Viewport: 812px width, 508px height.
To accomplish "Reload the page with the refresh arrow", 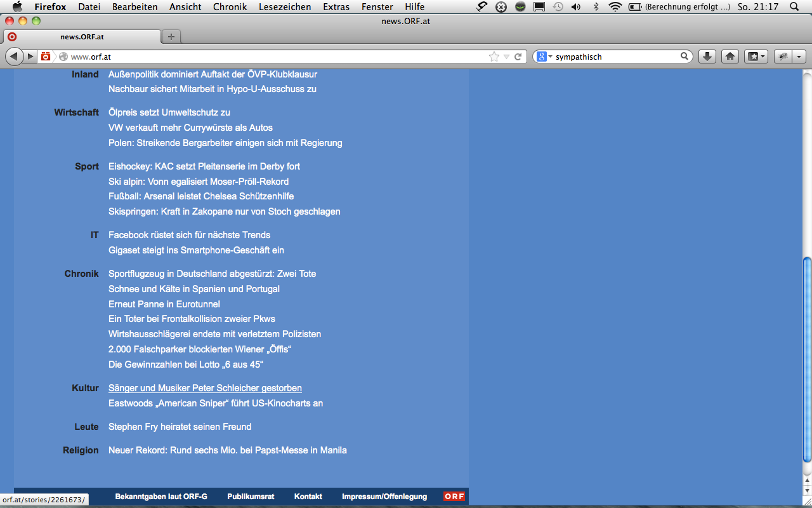I will coord(518,57).
